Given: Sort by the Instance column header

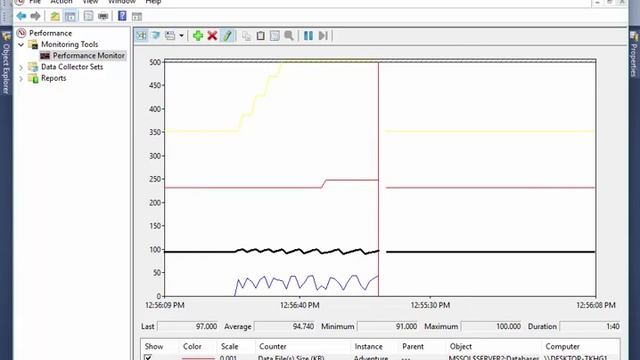Looking at the screenshot, I should [369, 347].
